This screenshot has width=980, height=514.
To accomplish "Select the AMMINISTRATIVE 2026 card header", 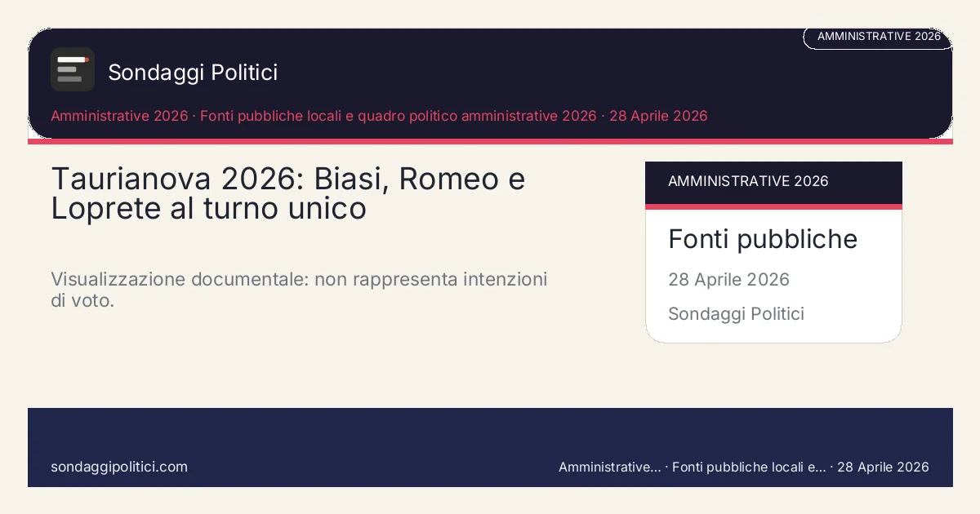I will [773, 181].
